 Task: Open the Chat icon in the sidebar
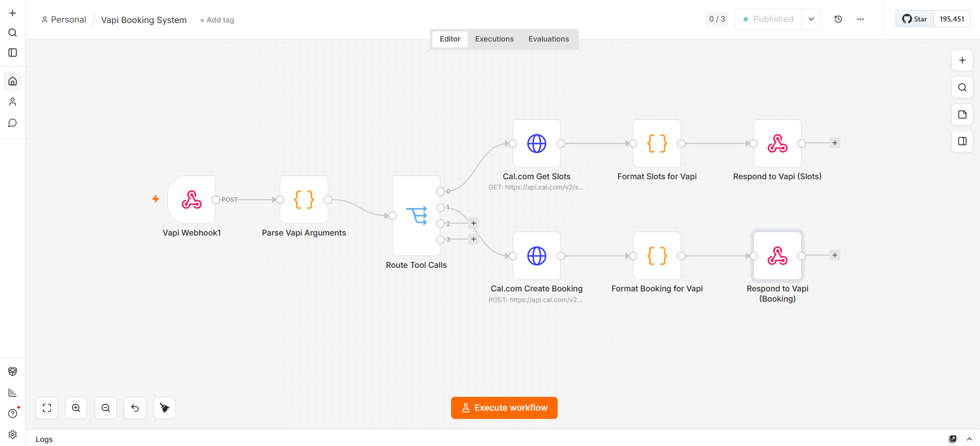pos(13,123)
